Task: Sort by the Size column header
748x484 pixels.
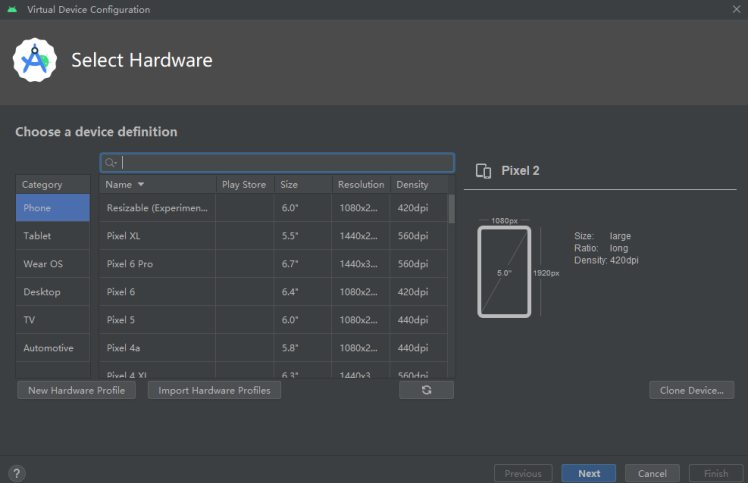Action: click(x=303, y=185)
